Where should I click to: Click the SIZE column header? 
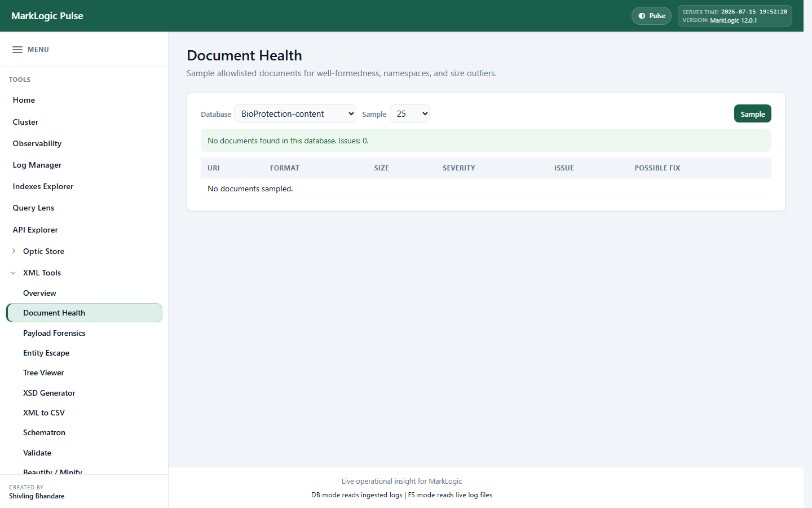pos(382,168)
